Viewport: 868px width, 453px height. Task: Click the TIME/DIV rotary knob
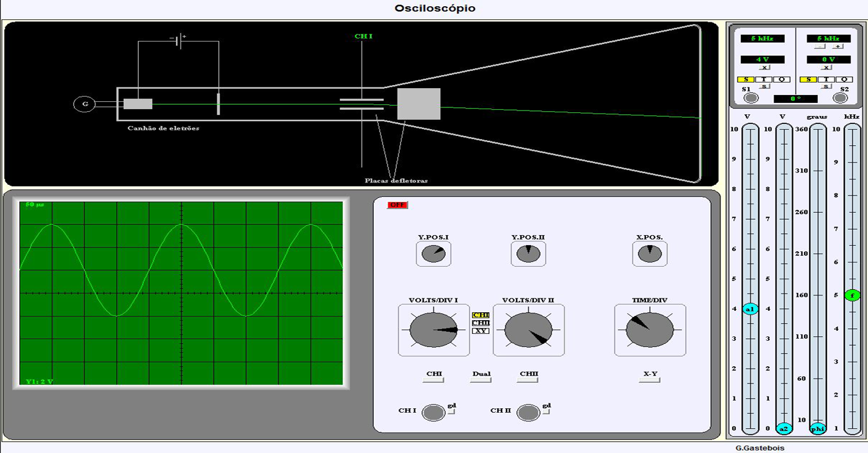pos(650,330)
